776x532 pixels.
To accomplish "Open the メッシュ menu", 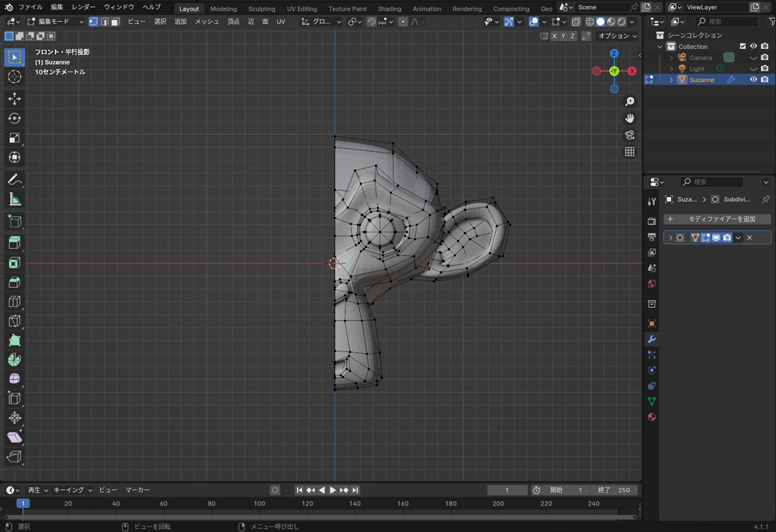I will click(206, 22).
